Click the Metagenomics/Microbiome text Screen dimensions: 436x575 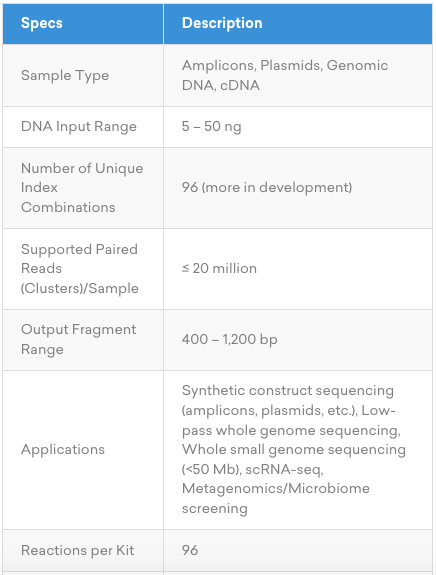tap(276, 488)
